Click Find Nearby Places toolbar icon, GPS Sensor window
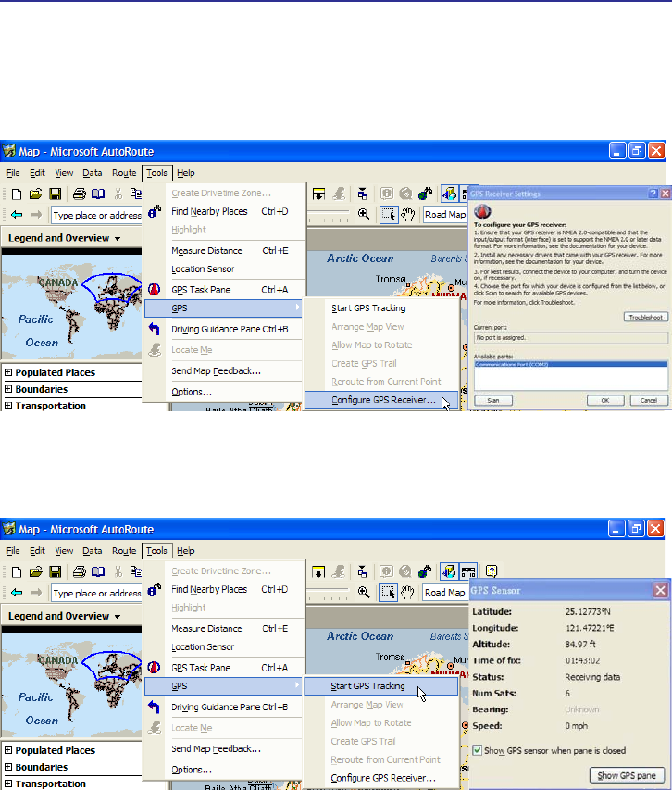The height and width of the screenshot is (790, 672). pos(426,571)
